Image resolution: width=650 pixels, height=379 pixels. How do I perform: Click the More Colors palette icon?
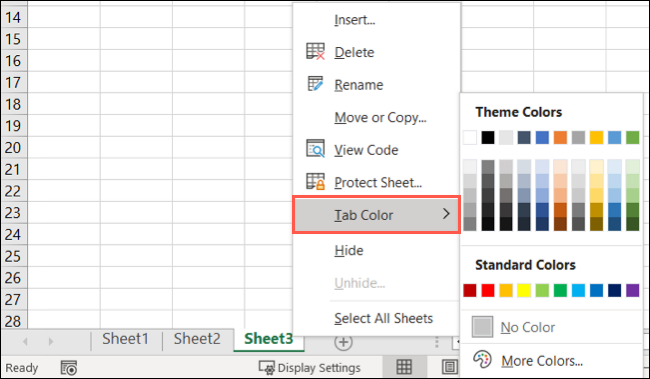tap(483, 360)
